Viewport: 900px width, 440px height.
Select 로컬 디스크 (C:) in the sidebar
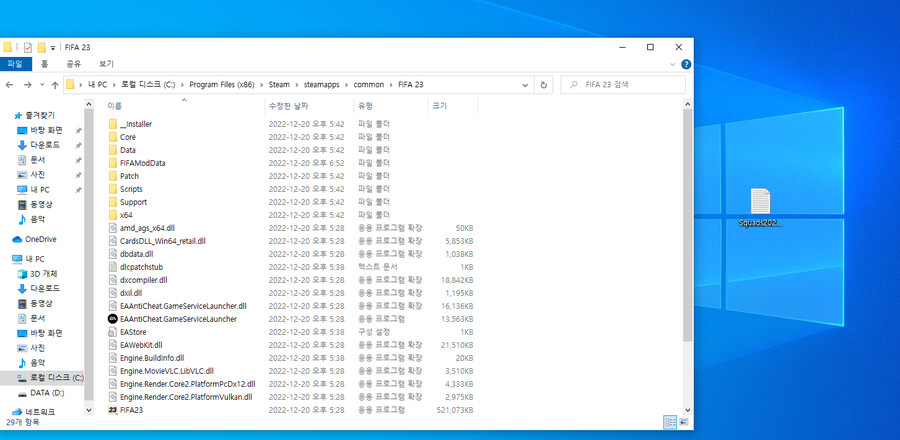(x=50, y=377)
